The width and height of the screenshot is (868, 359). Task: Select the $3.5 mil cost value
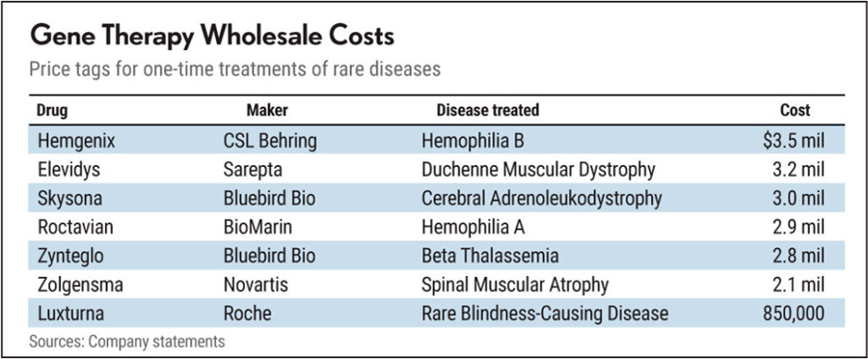[794, 141]
